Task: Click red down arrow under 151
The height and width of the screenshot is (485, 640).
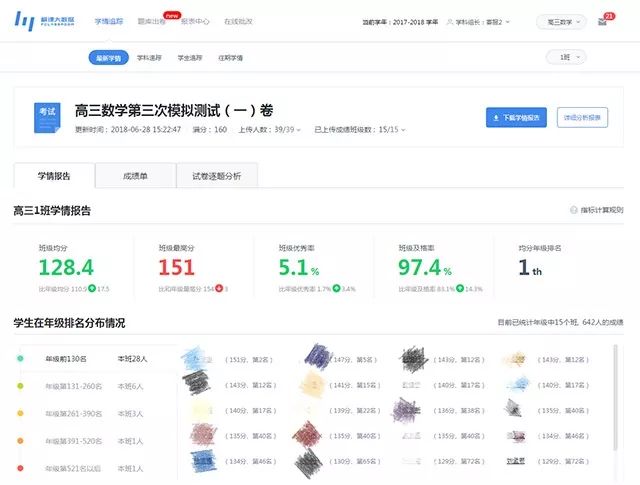Action: coord(219,288)
